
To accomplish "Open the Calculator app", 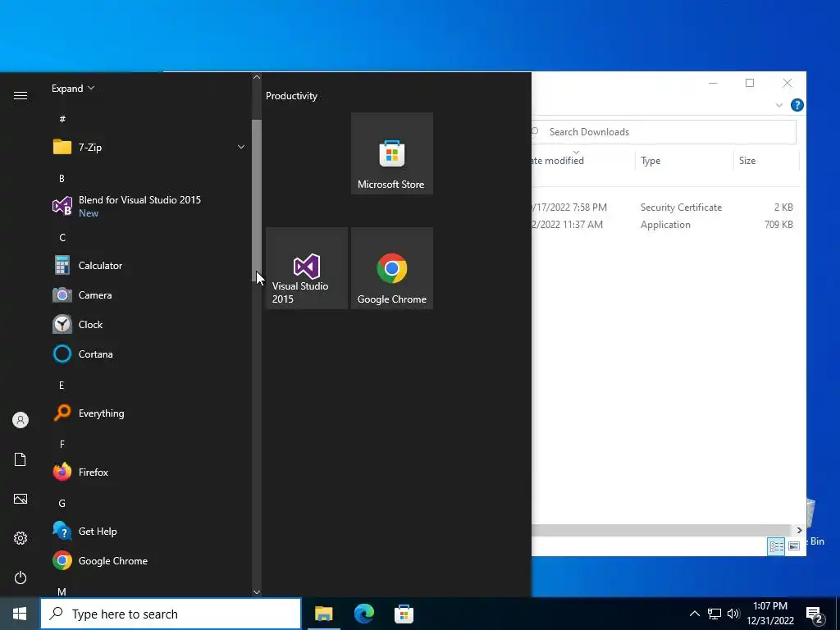I will [x=149, y=265].
